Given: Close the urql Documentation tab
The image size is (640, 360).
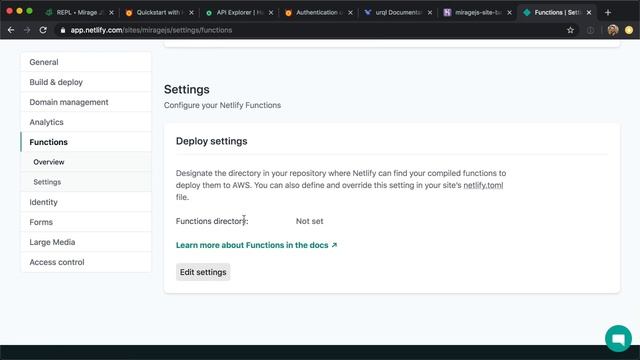Looking at the screenshot, I should 430,13.
